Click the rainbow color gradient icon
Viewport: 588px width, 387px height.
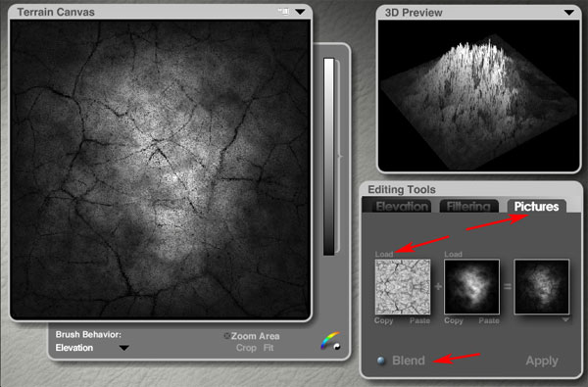(328, 339)
